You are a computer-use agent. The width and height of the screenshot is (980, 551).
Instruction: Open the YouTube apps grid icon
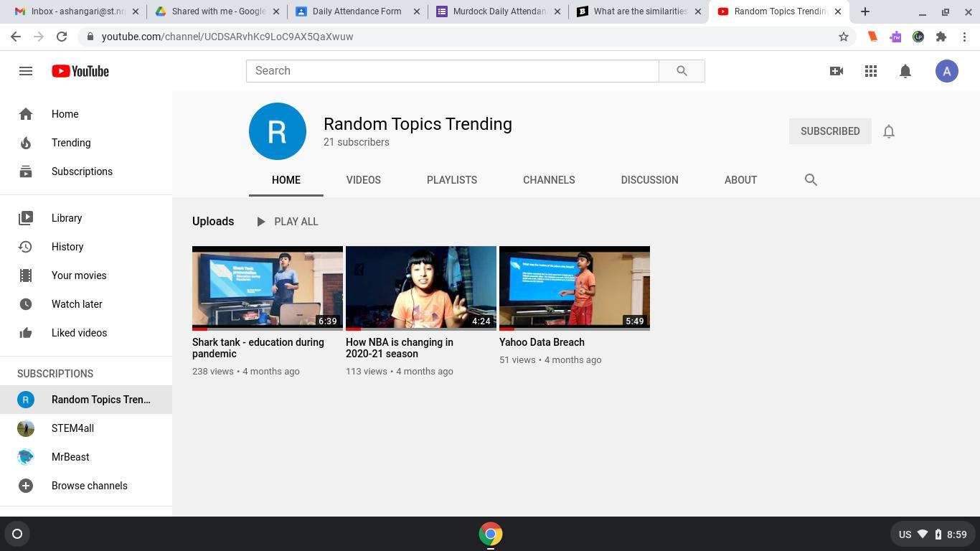click(870, 71)
